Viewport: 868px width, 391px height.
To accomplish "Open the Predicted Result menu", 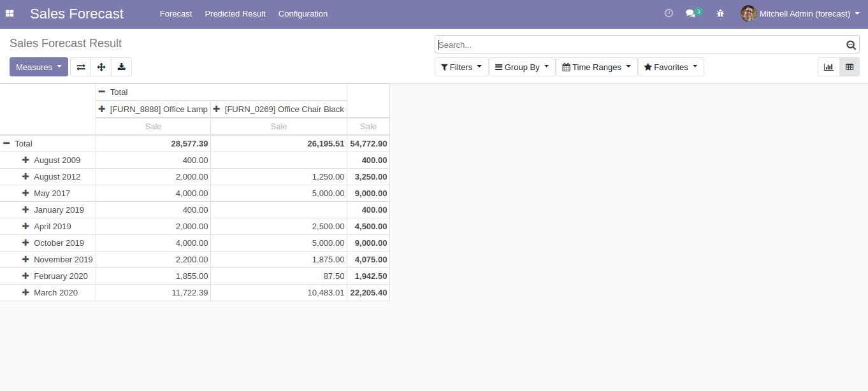I will [235, 13].
